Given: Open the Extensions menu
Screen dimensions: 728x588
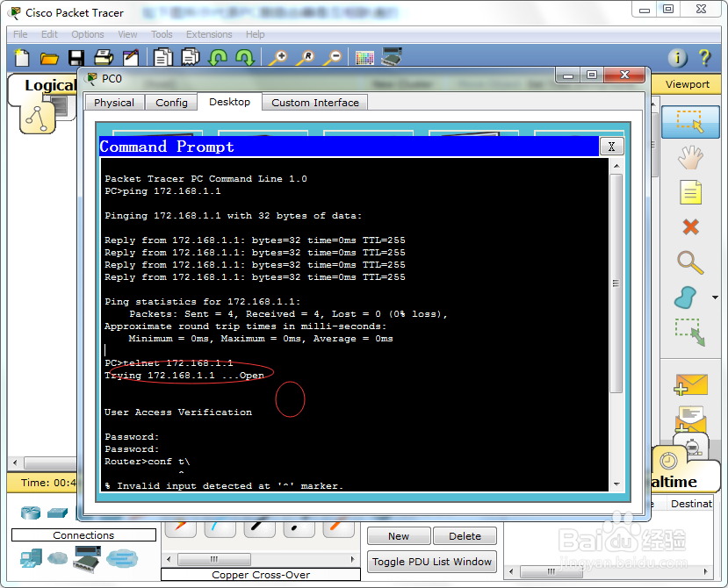Looking at the screenshot, I should (209, 34).
